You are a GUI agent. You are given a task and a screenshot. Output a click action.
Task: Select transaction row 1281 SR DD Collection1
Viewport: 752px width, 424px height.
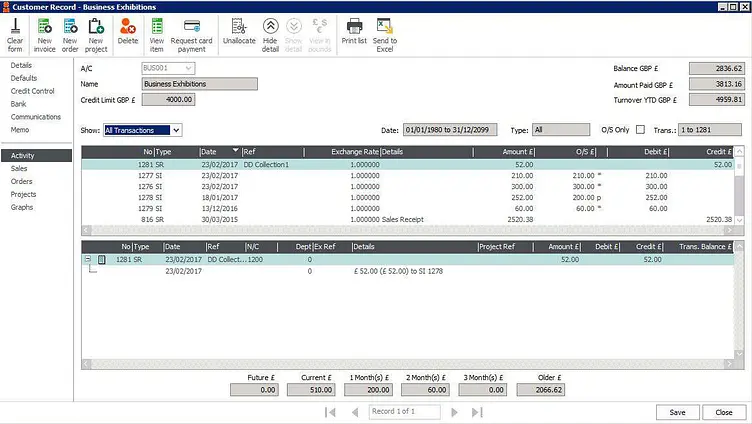click(407, 165)
